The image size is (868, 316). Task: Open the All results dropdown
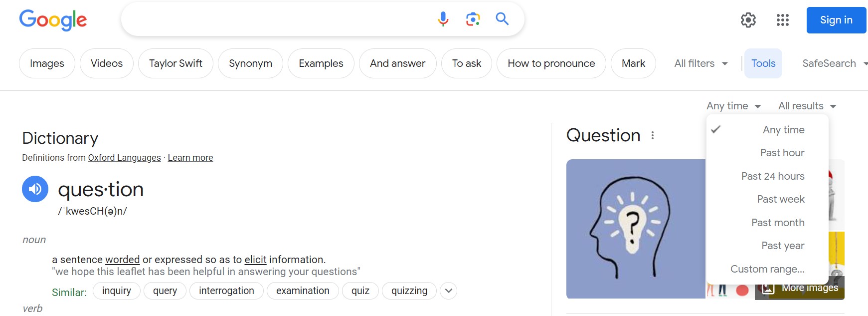pyautogui.click(x=807, y=106)
